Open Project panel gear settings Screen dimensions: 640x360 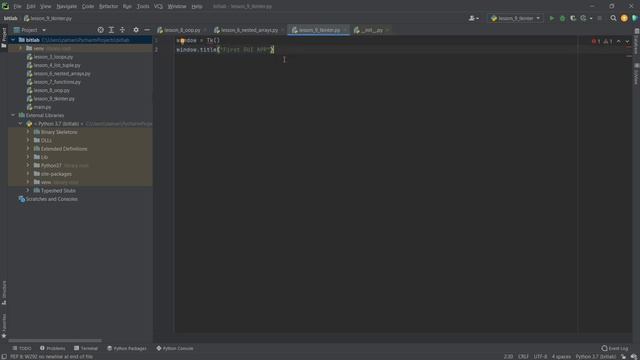click(x=136, y=30)
